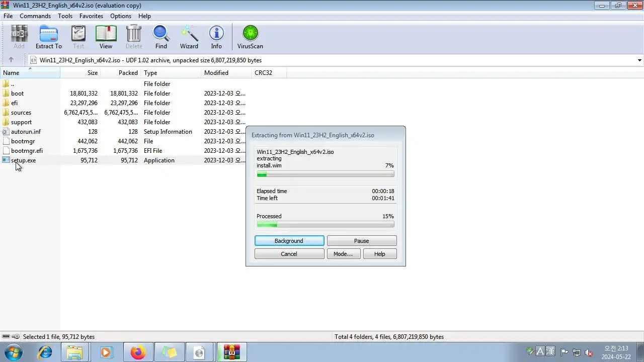Select the efi folder icon
The height and width of the screenshot is (362, 644).
tap(6, 103)
